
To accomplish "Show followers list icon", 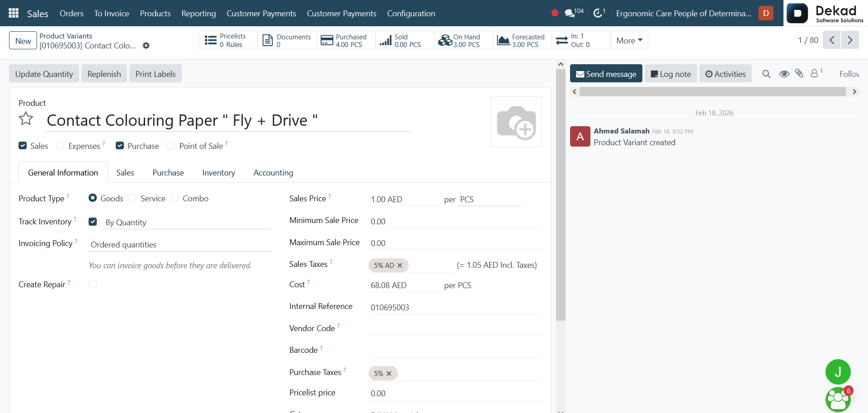I will point(816,73).
